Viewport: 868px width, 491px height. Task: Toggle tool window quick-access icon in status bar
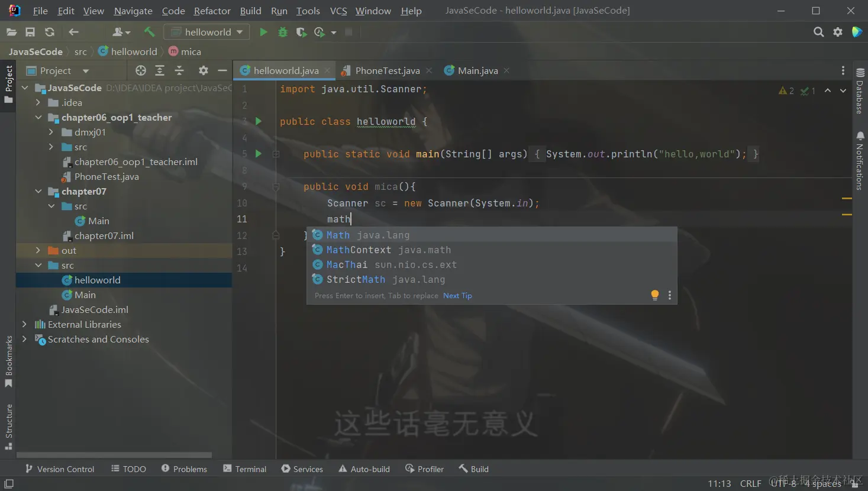[x=9, y=483]
